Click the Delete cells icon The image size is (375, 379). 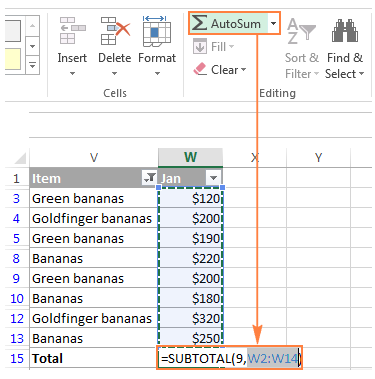coord(115,31)
